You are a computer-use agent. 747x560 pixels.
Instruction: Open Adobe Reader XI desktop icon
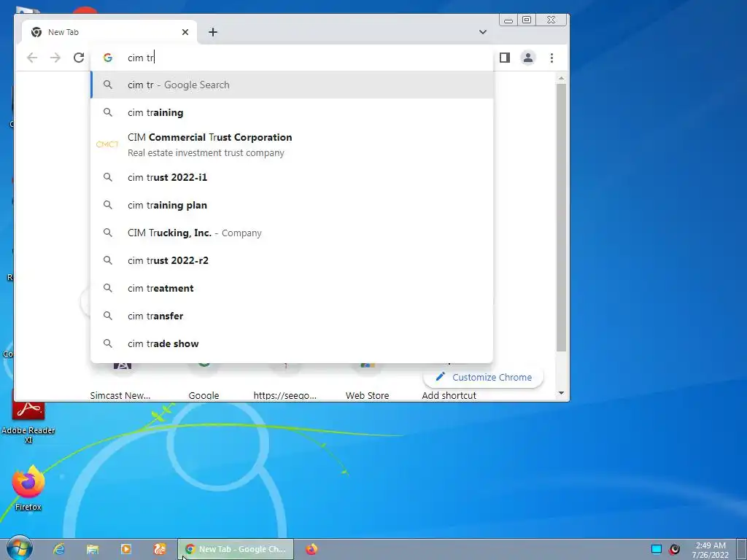coord(28,420)
